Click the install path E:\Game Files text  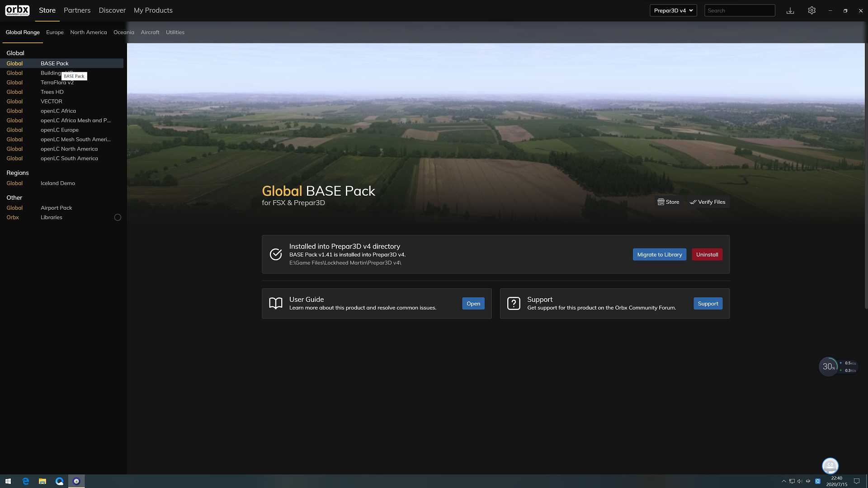coord(345,263)
